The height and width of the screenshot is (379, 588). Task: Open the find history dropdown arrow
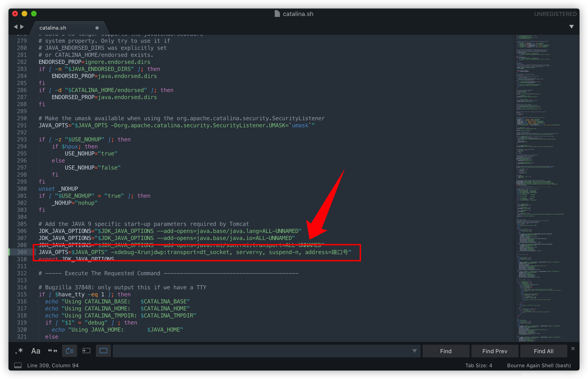point(415,351)
